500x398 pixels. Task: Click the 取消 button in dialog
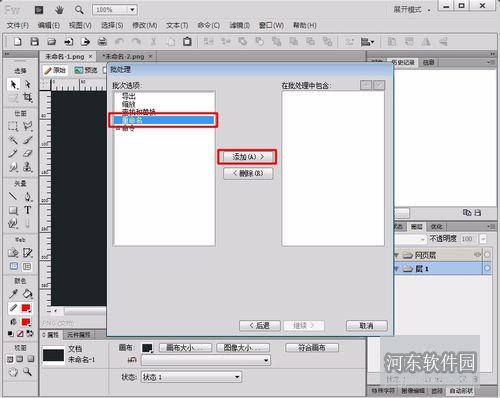(367, 325)
